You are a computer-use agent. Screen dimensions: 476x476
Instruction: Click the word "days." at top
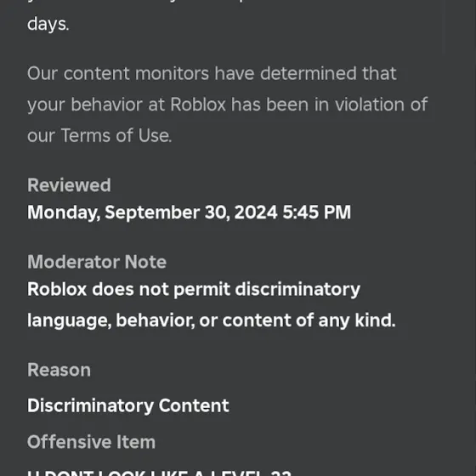click(48, 25)
